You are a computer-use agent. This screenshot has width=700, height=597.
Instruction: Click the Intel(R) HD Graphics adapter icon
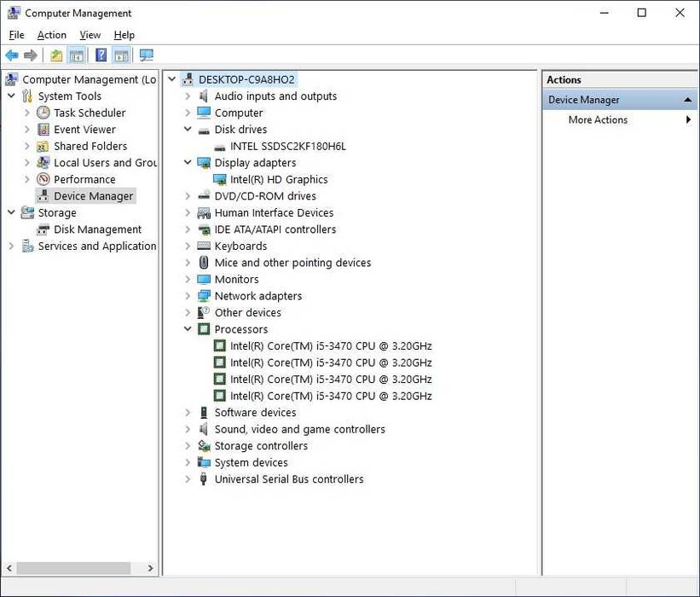click(x=220, y=179)
